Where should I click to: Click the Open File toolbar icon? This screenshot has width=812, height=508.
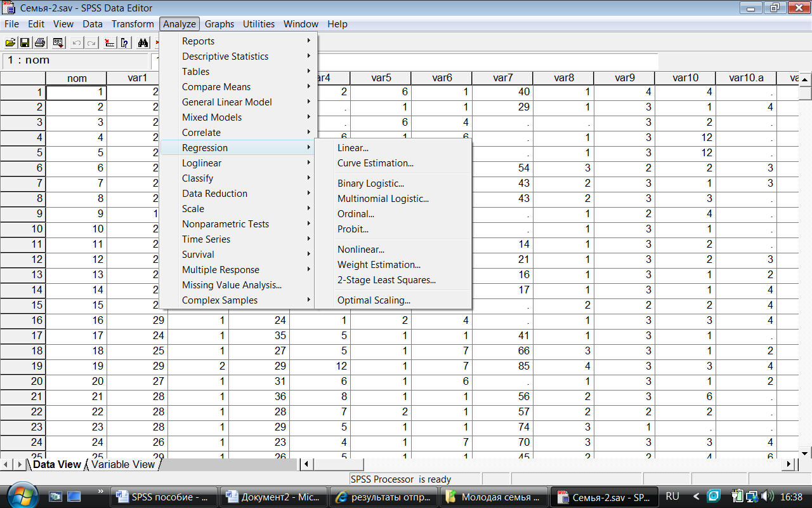(x=10, y=43)
